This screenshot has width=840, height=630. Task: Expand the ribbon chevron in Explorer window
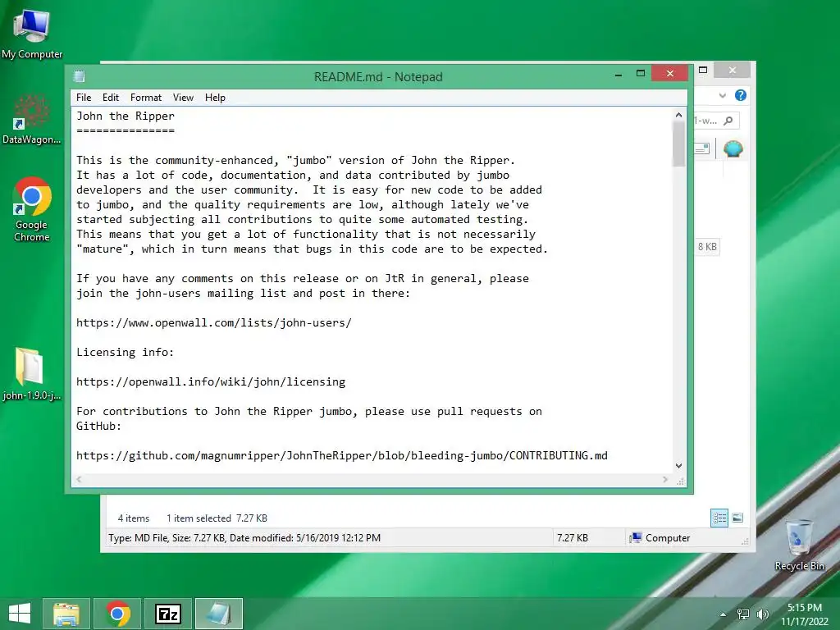(x=722, y=95)
